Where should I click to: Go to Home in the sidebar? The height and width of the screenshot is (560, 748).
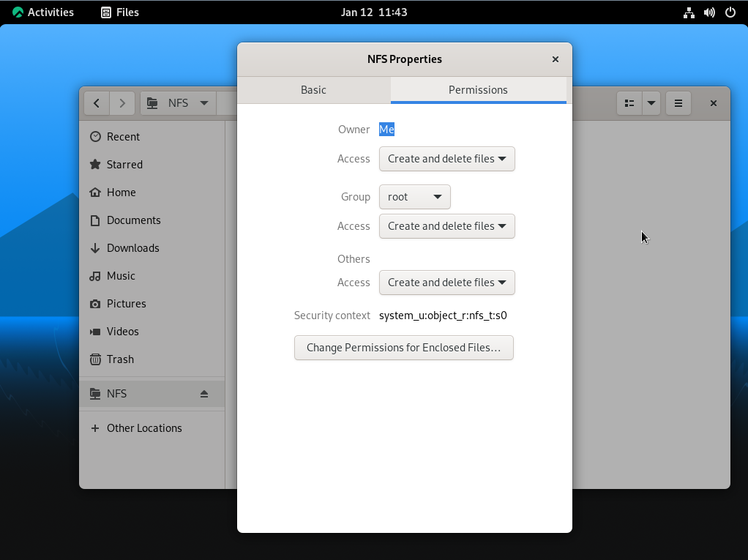(152, 193)
